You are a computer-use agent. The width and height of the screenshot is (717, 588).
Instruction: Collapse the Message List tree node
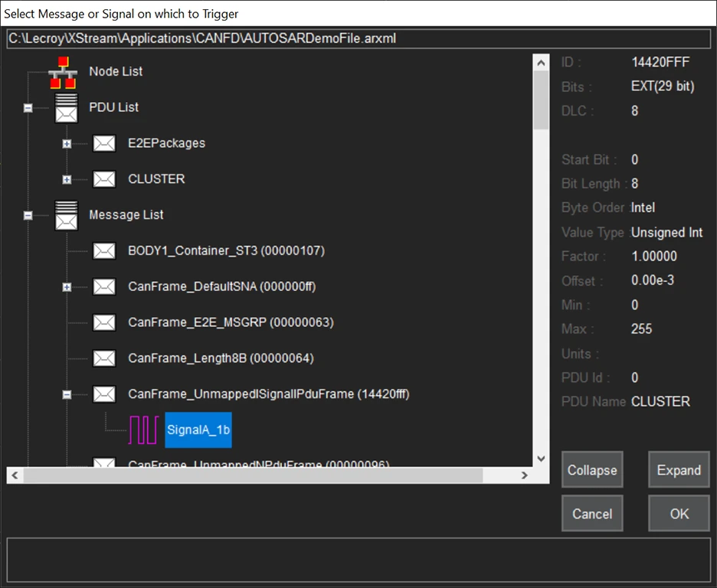[x=28, y=216]
